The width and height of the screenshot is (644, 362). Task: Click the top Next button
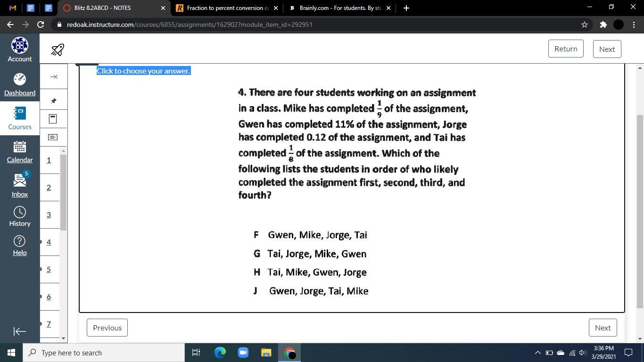[x=607, y=49]
